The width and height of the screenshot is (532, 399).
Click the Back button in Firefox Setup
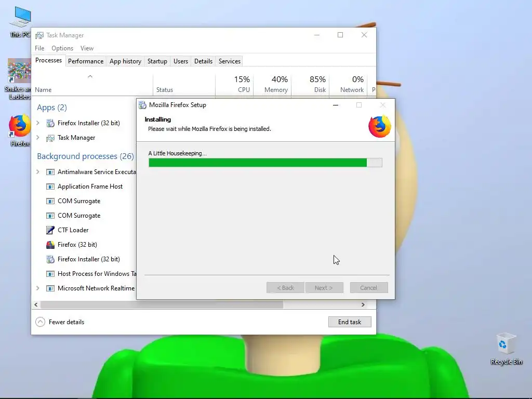point(285,288)
